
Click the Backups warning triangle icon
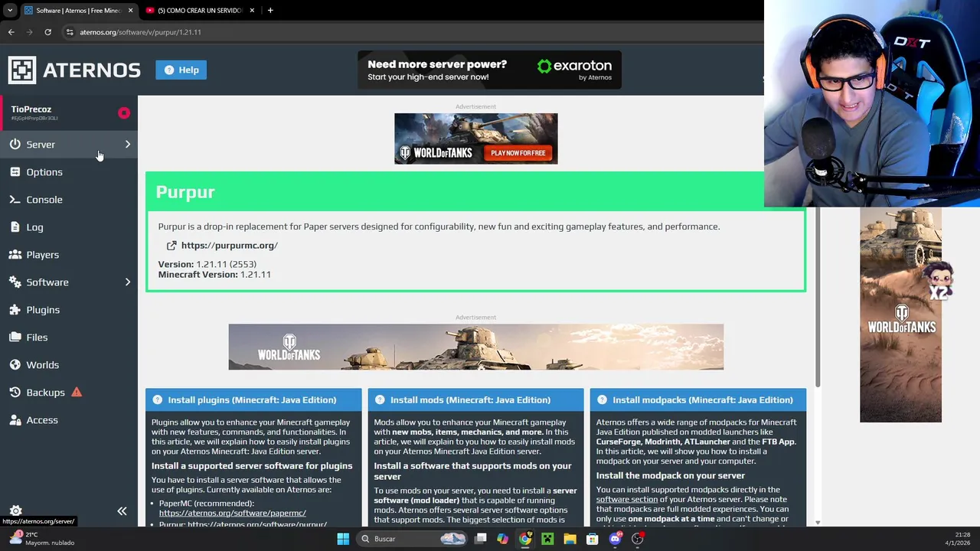[77, 392]
